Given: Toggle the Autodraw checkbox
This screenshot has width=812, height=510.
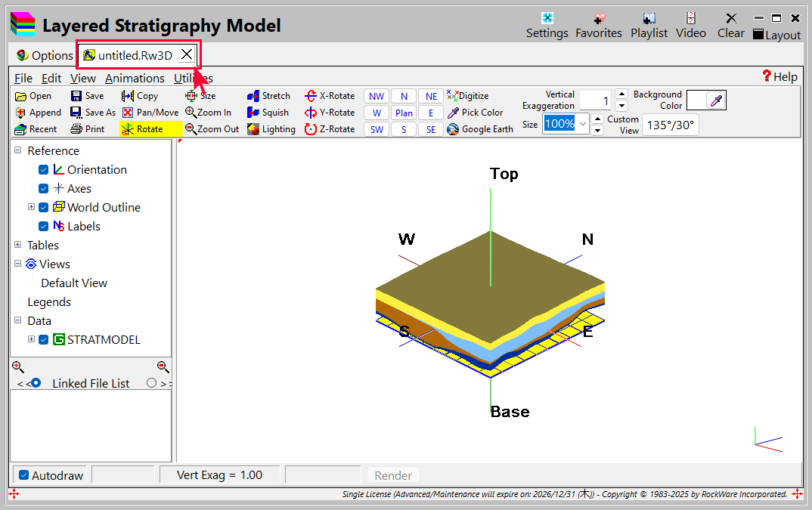Looking at the screenshot, I should tap(24, 475).
